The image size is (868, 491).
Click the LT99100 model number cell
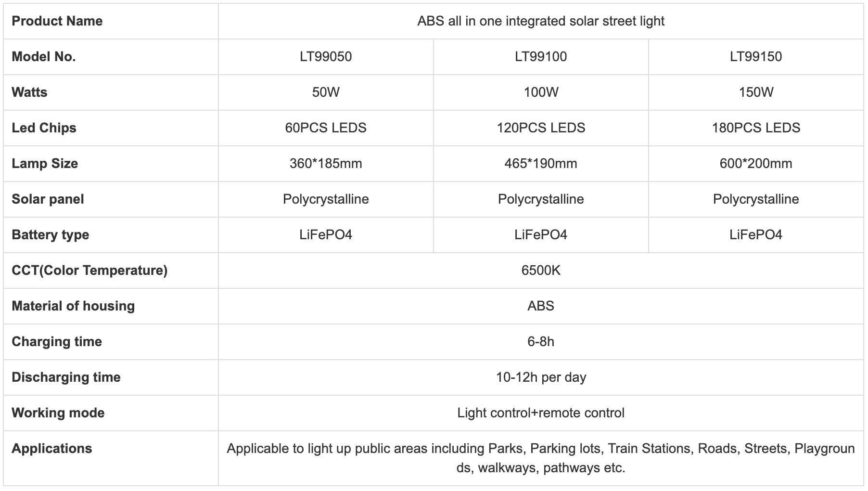pos(541,57)
